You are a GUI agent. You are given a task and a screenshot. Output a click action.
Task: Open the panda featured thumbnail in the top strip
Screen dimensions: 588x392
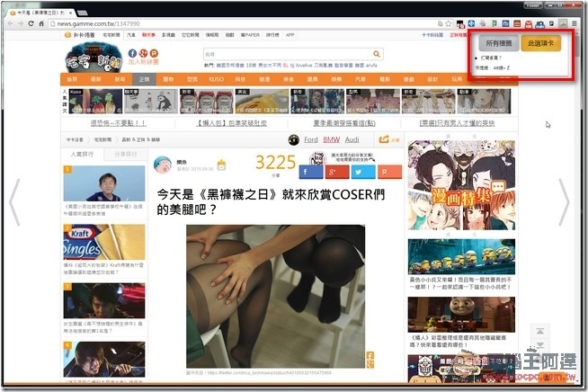(x=151, y=102)
